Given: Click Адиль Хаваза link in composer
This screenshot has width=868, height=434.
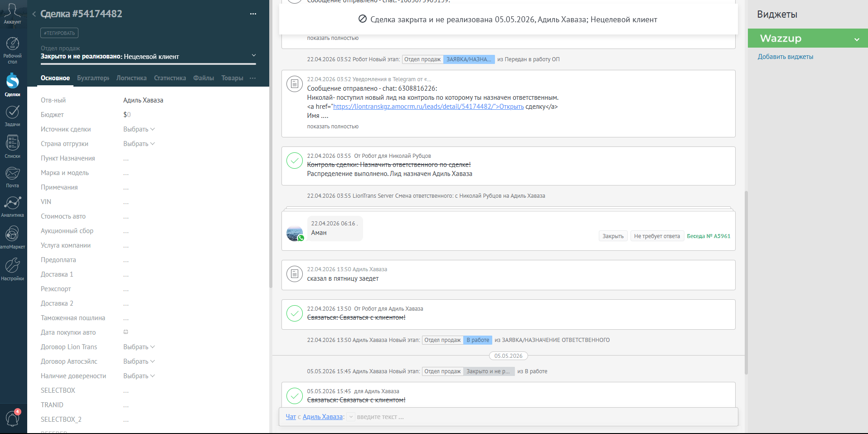Looking at the screenshot, I should coord(323,417).
